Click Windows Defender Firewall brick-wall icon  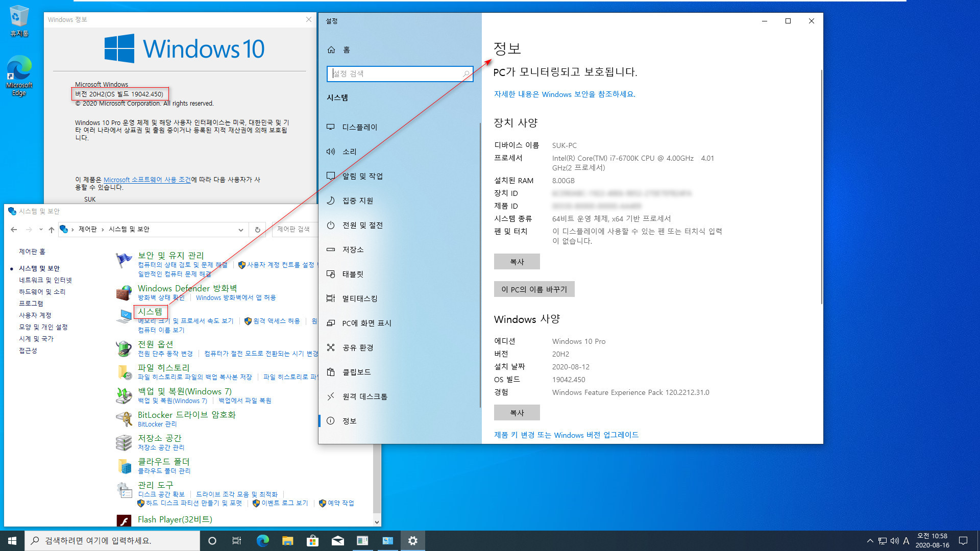124,293
